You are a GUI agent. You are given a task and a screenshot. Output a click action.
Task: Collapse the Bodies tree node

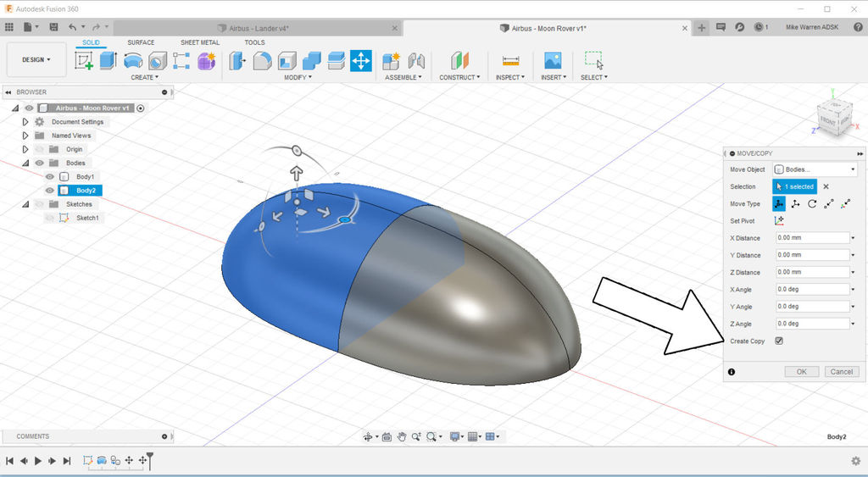point(25,164)
